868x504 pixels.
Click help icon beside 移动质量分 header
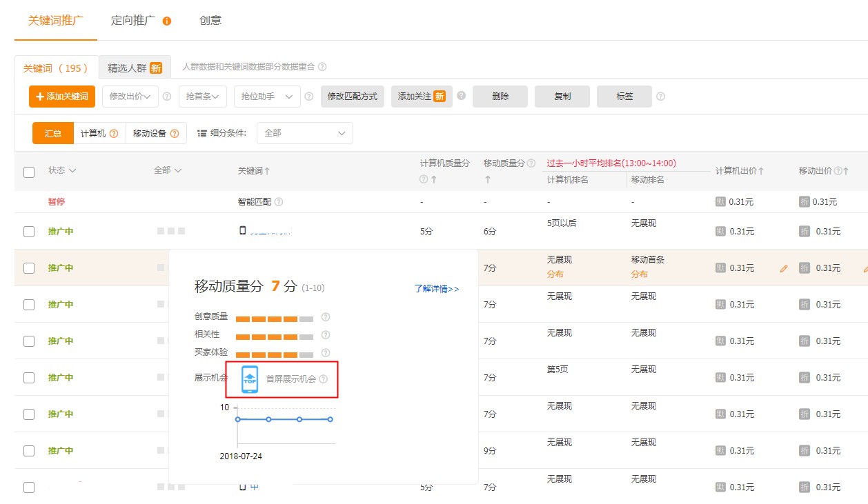(x=531, y=163)
